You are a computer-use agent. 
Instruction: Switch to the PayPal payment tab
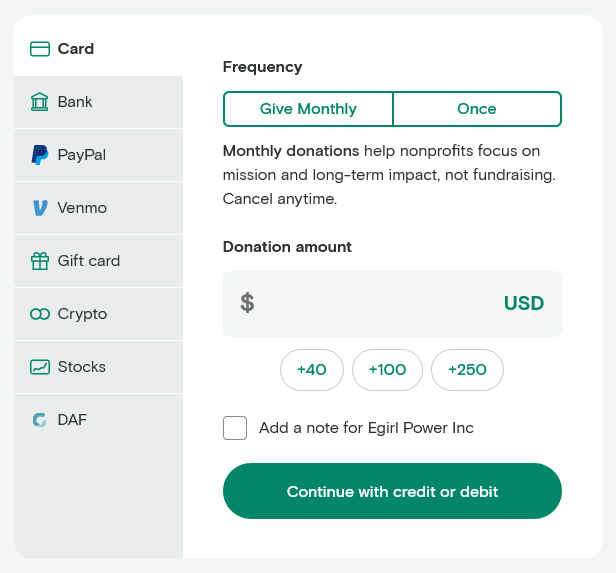pyautogui.click(x=98, y=155)
